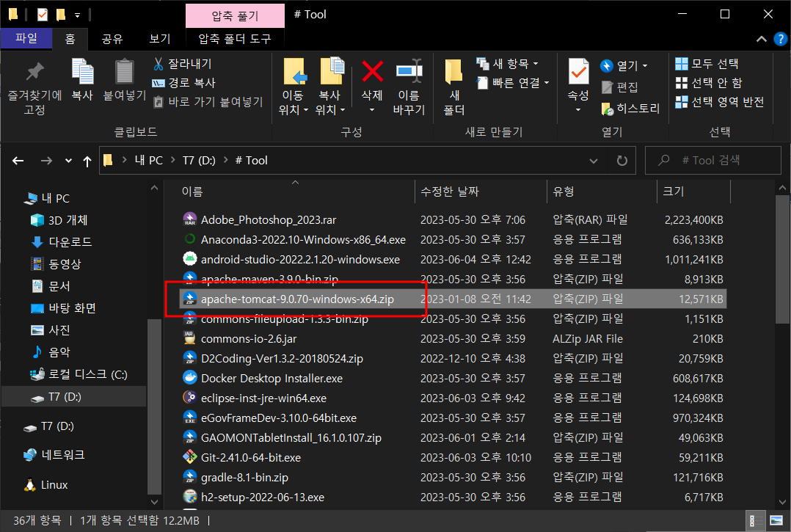This screenshot has width=791, height=532.
Task: Switch to the 홈 ribbon tab
Action: coord(70,39)
